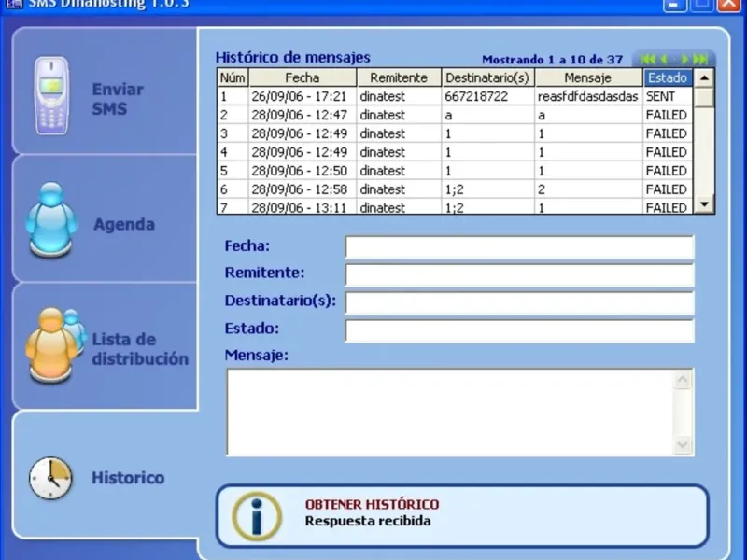Click FAILED status in row 6
Screen dimensions: 747x560
[x=667, y=189]
